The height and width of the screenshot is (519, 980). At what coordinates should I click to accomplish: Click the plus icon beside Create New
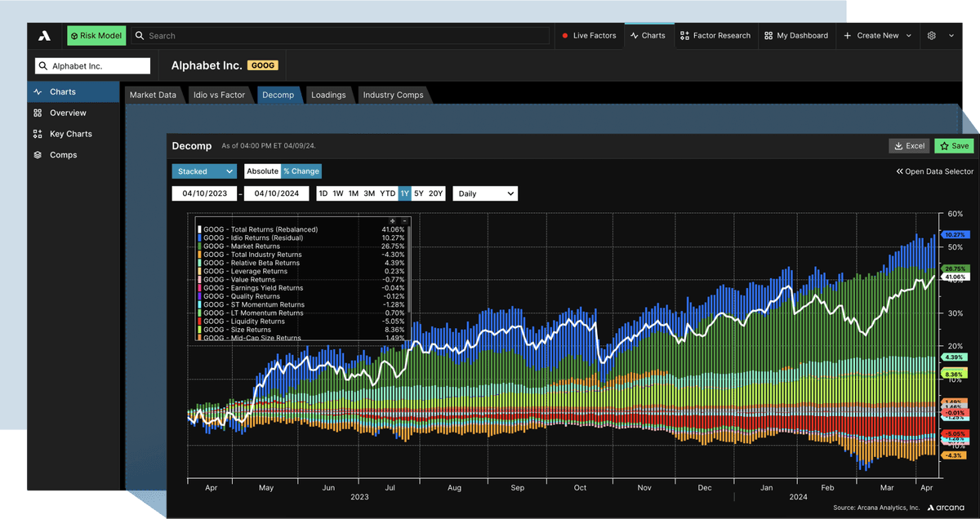[848, 36]
